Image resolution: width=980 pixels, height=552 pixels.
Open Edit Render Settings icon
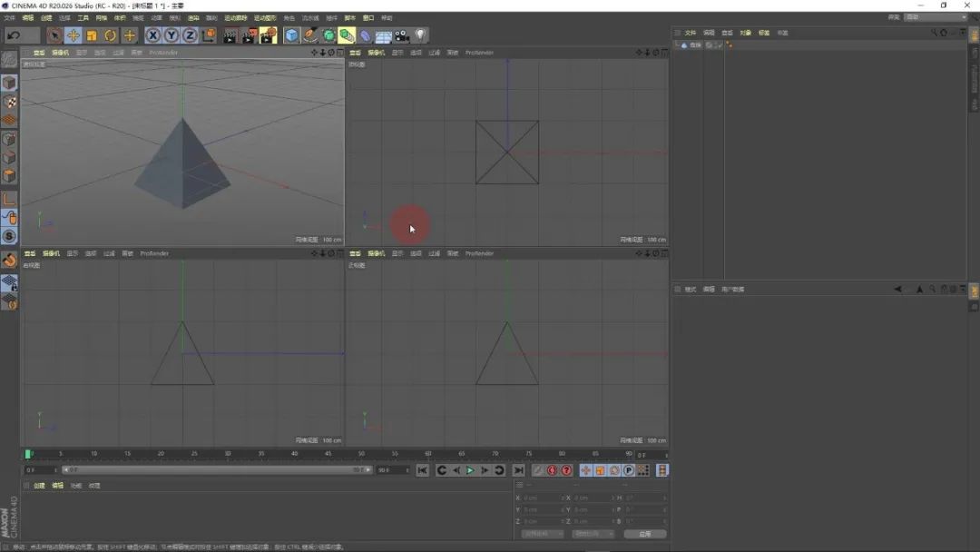click(269, 35)
